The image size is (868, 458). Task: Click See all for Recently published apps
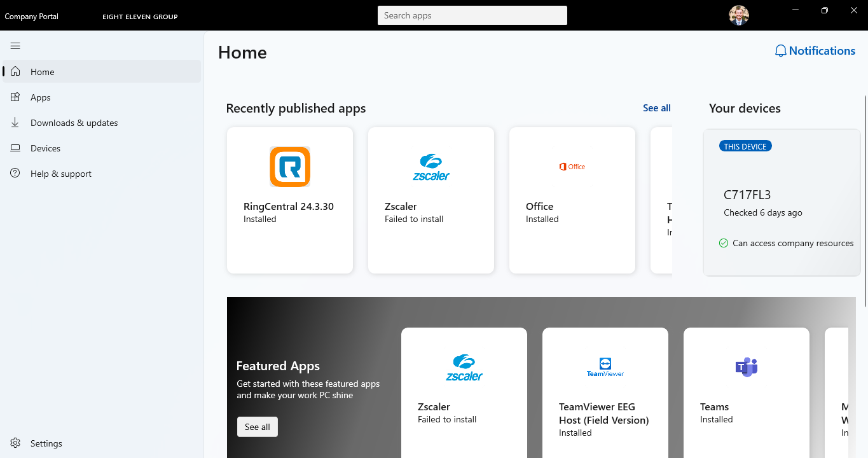coord(657,108)
